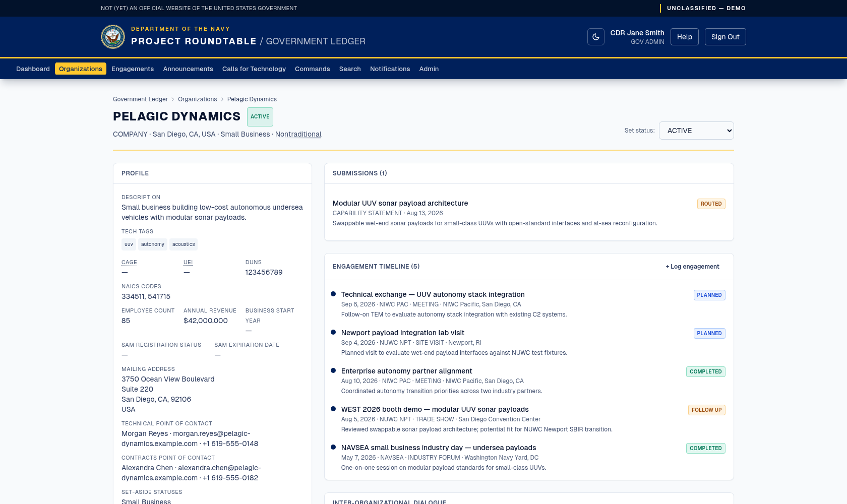Click the UEI field label

coord(188,262)
